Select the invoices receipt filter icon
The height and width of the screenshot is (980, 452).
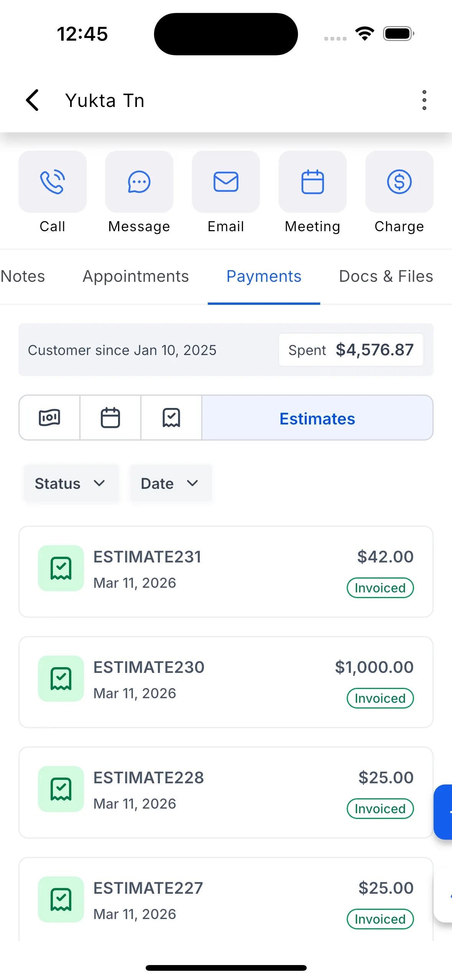click(171, 418)
